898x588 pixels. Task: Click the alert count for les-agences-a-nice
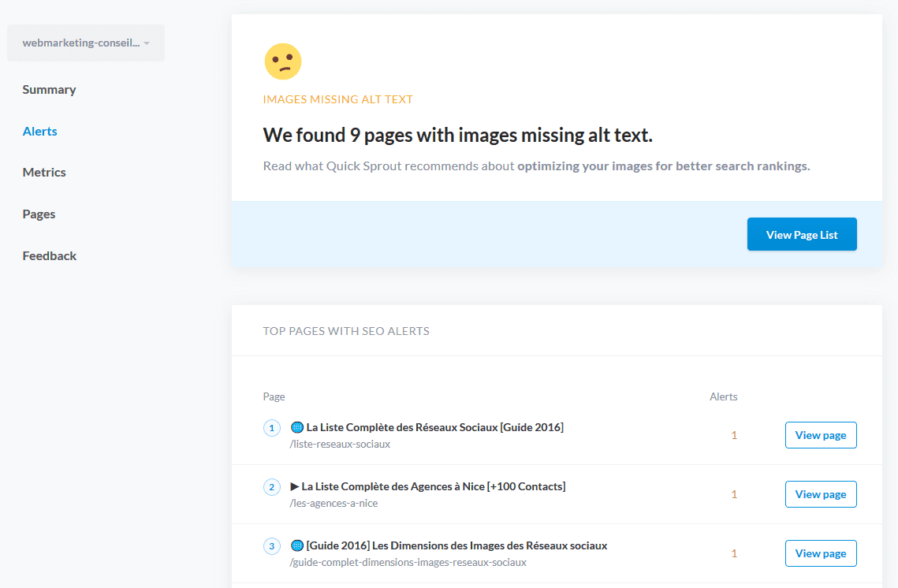734,495
